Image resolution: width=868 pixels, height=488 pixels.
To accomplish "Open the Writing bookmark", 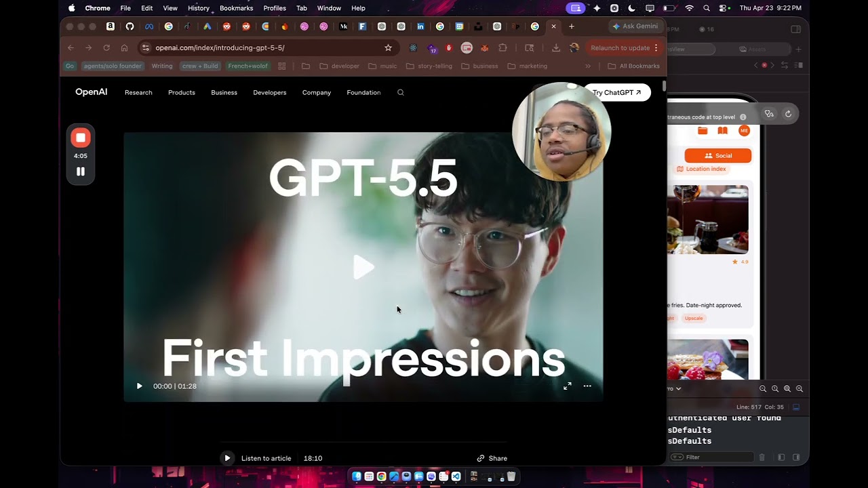I will click(162, 66).
